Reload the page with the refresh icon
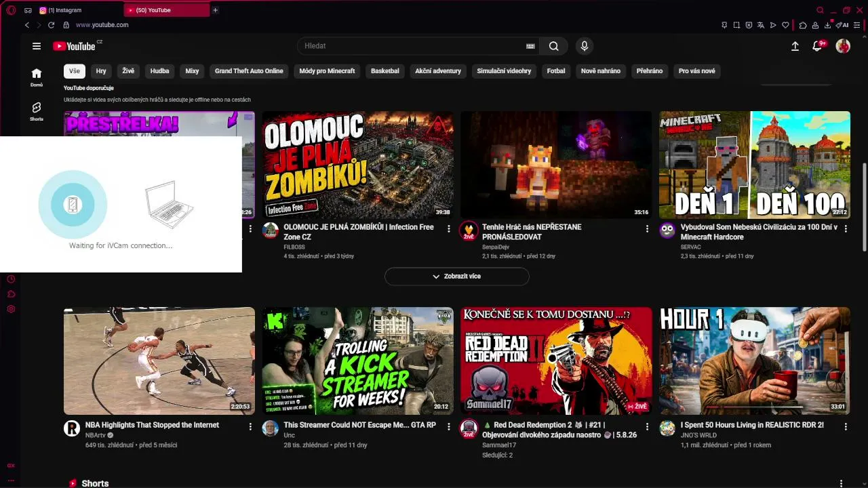 [x=51, y=25]
